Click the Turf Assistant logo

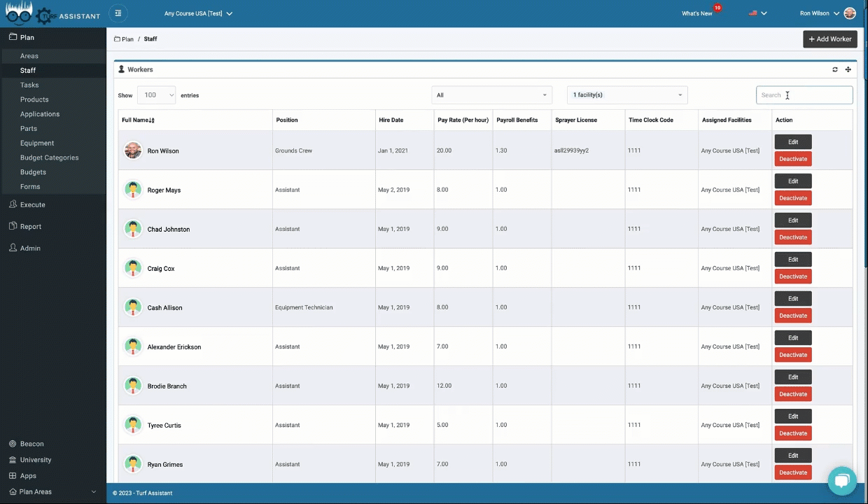[52, 13]
